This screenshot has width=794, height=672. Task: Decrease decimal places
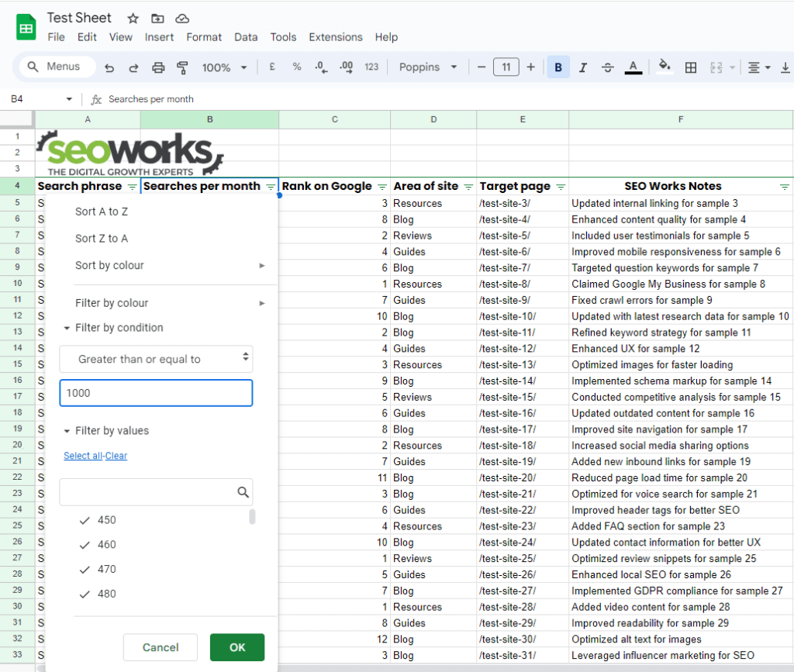coord(321,67)
